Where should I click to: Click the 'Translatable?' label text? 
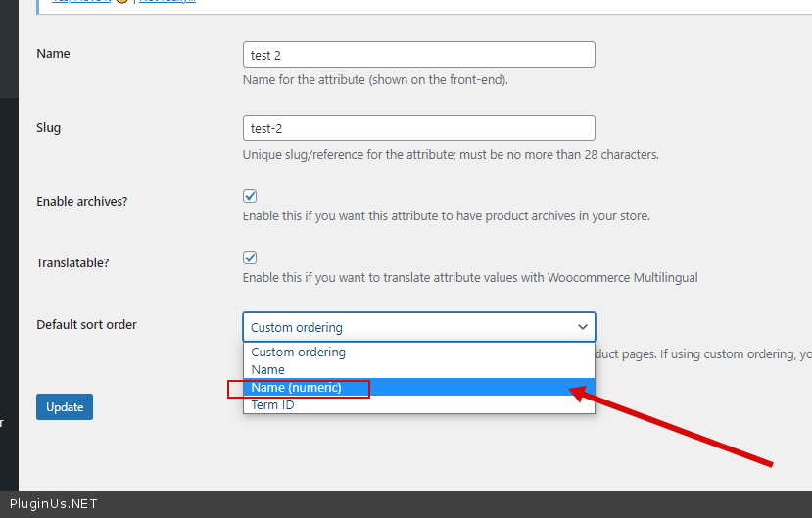(x=72, y=263)
